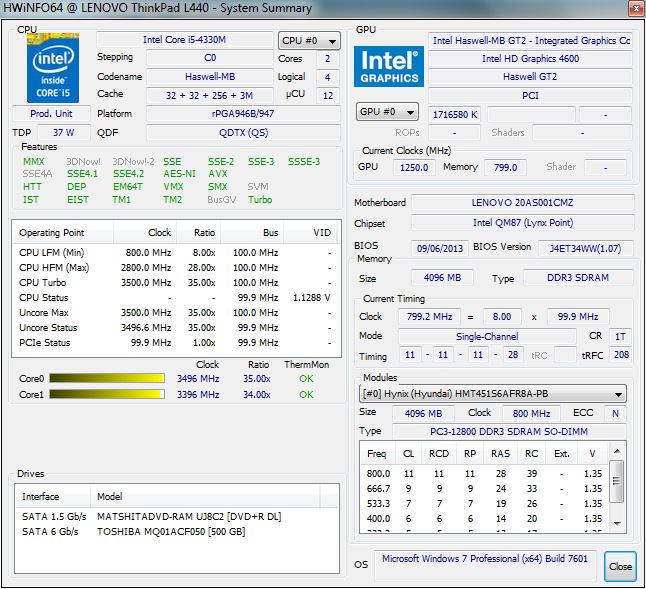Click the Platform rPGA946B/947 field
The height and width of the screenshot is (589, 646).
point(243,114)
